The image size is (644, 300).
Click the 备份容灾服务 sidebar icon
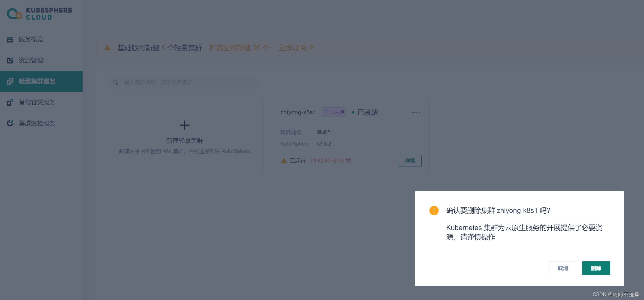click(x=10, y=102)
